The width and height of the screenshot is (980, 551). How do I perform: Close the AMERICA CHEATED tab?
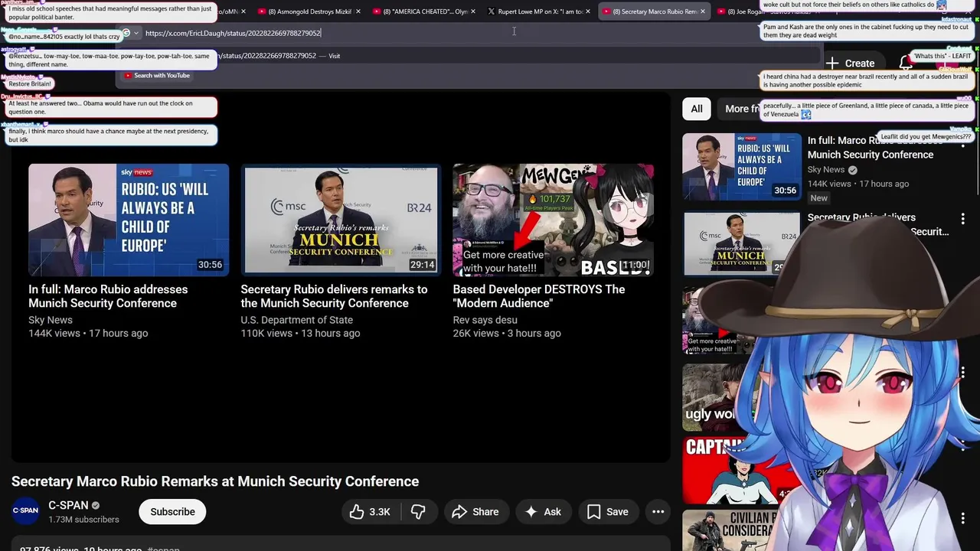(472, 11)
